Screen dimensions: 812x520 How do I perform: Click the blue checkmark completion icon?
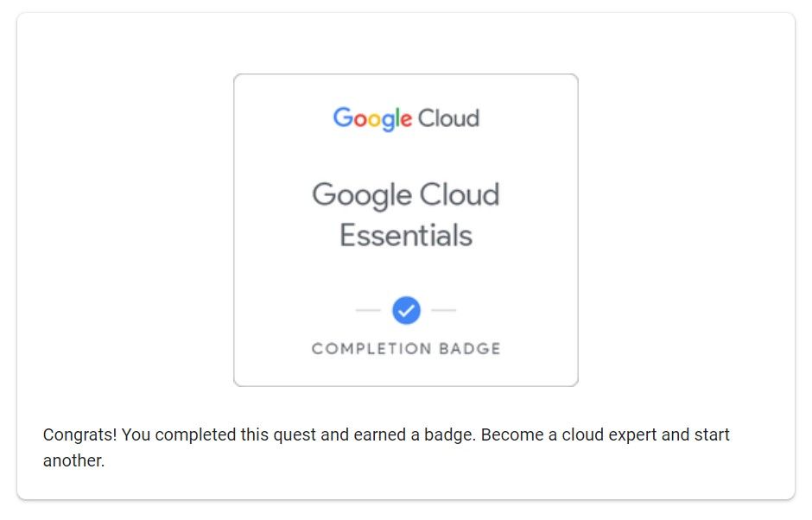[x=406, y=310]
